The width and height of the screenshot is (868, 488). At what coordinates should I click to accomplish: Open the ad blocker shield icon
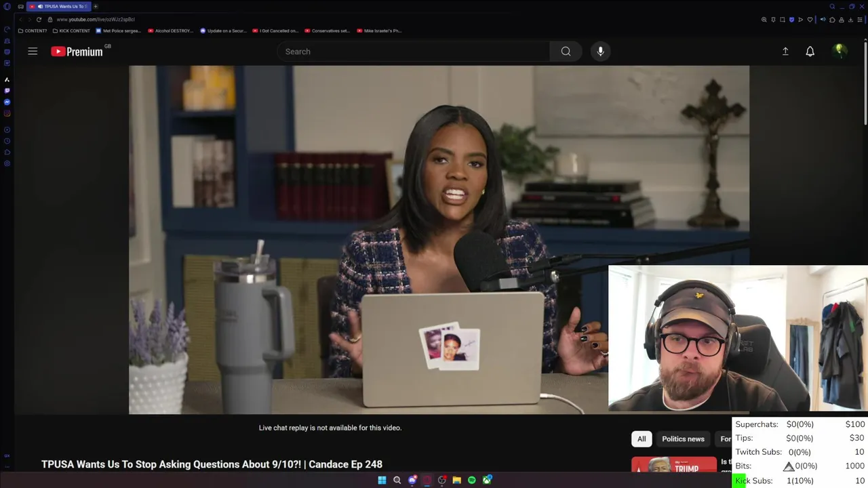pyautogui.click(x=791, y=20)
